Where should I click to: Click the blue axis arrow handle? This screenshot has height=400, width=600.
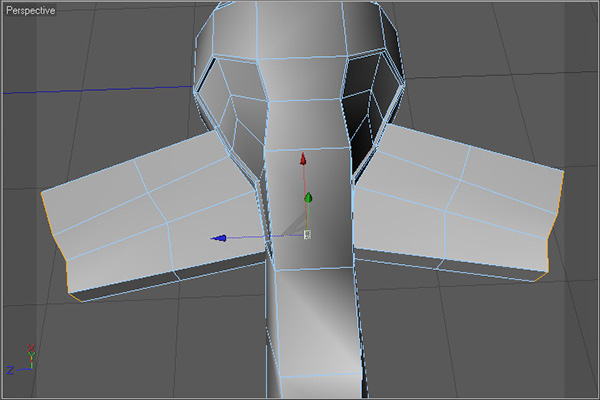[219, 238]
